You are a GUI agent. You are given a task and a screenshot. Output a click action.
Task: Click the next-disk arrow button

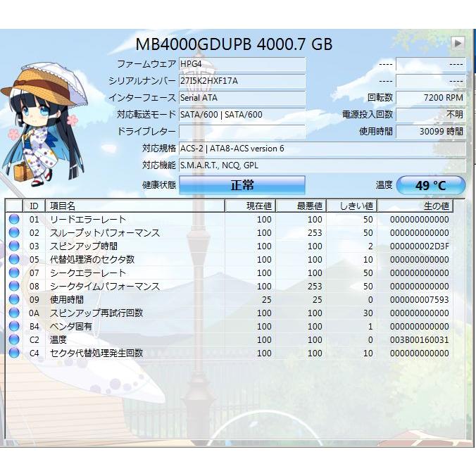pyautogui.click(x=458, y=43)
